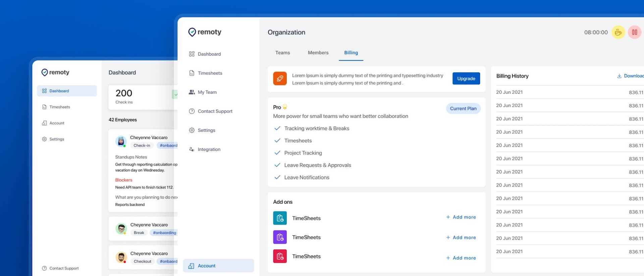This screenshot has height=276, width=644.
Task: Click the download arrow icon in Billing History
Action: tap(619, 76)
